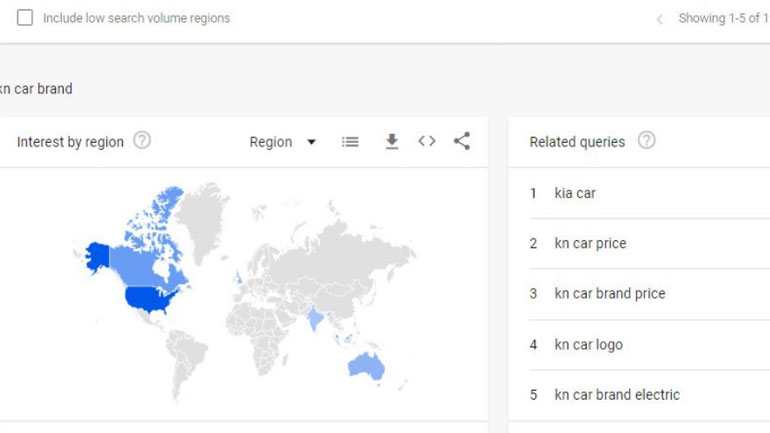Switch to list view icon

point(350,142)
